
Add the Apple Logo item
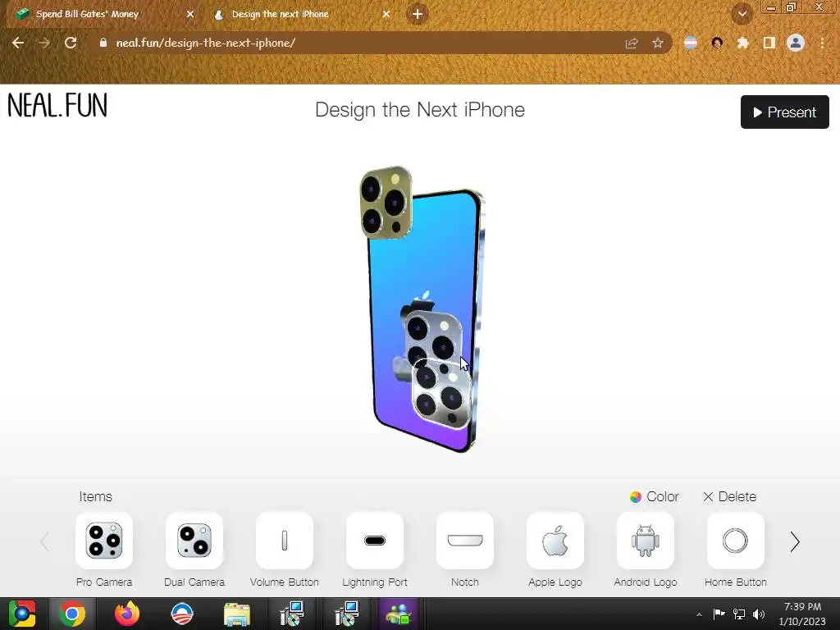click(555, 541)
